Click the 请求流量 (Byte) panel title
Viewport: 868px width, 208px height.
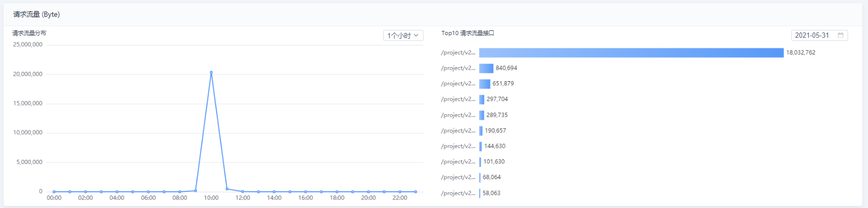(37, 14)
